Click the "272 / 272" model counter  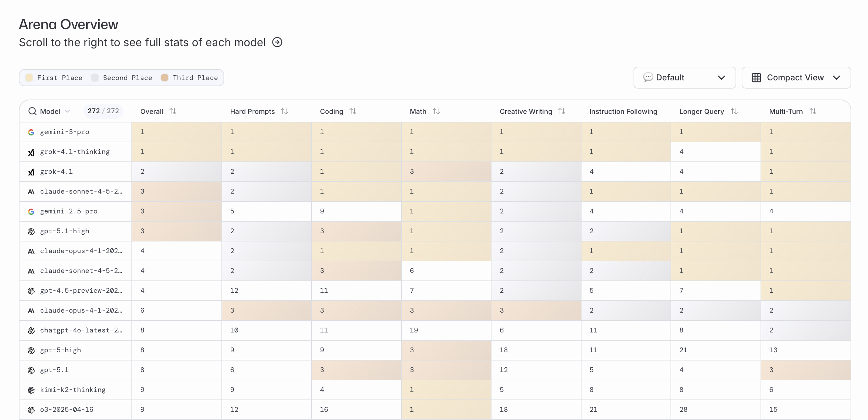coord(103,111)
